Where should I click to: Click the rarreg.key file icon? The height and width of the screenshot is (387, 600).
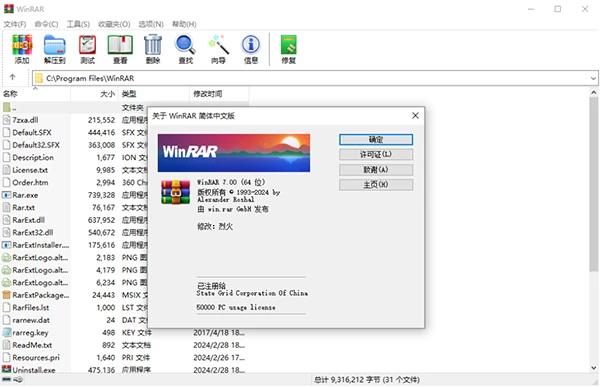pos(7,333)
